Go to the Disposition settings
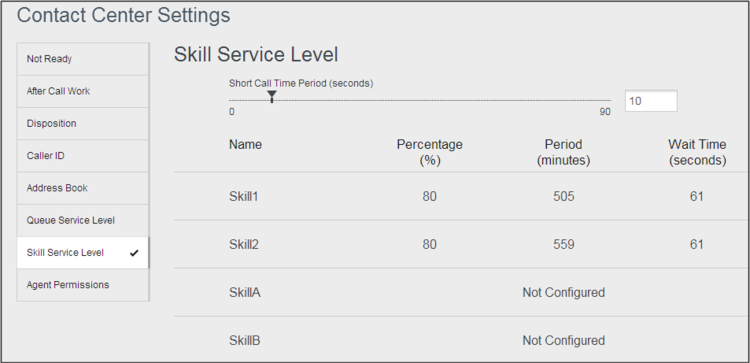750x363 pixels. 83,123
